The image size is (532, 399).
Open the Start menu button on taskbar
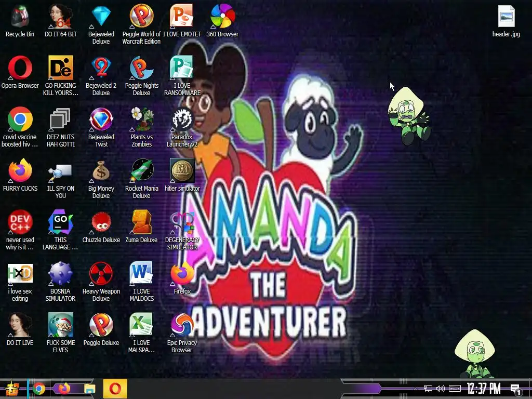[11, 389]
